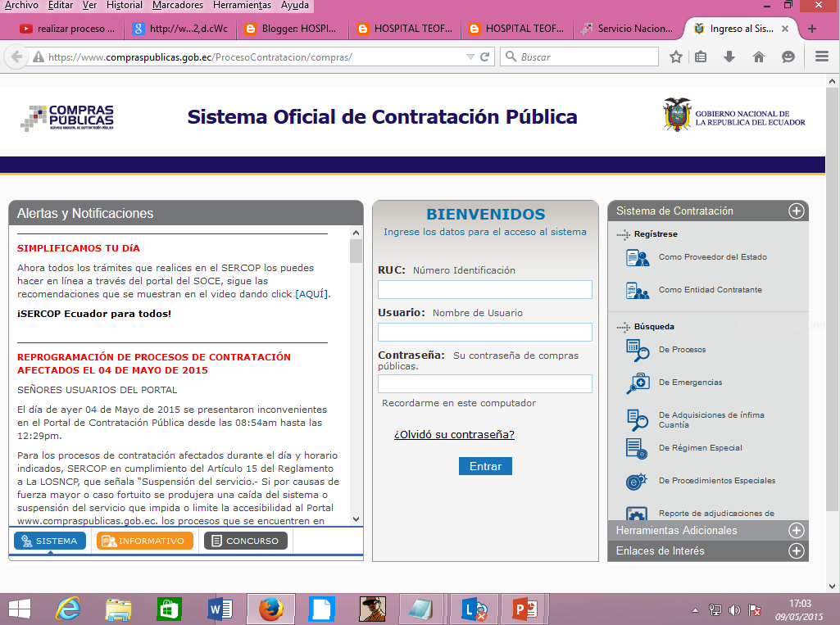Expand 'Enlaces de Interés' section
This screenshot has height=625, width=840.
click(x=796, y=550)
